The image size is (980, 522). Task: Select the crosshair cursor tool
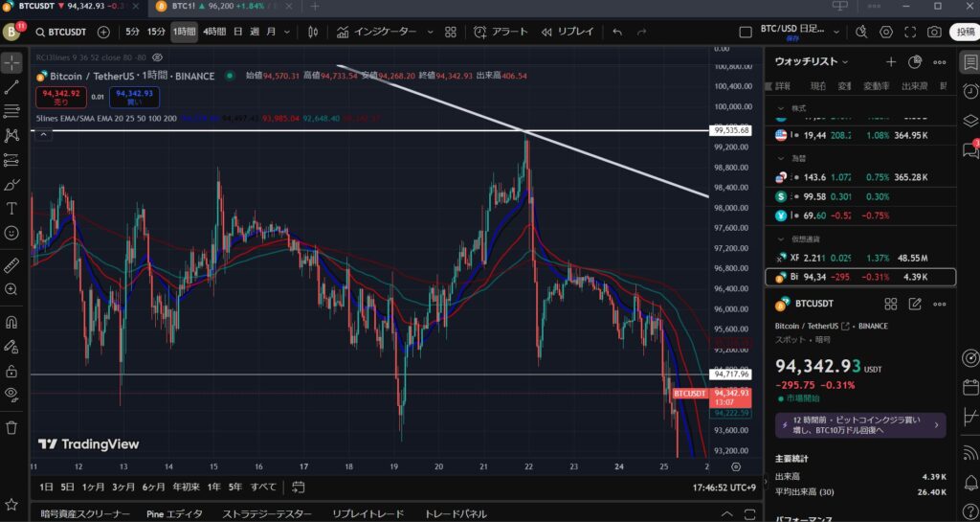pyautogui.click(x=11, y=62)
